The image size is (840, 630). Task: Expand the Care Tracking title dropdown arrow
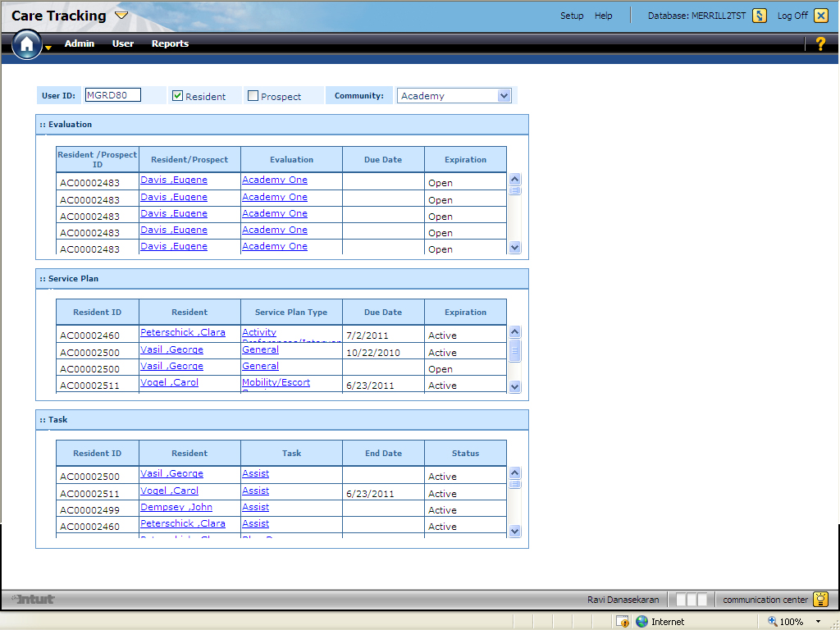click(121, 15)
